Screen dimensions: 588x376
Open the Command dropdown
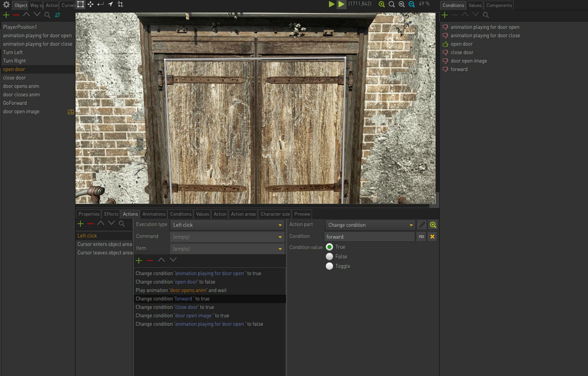(x=227, y=237)
